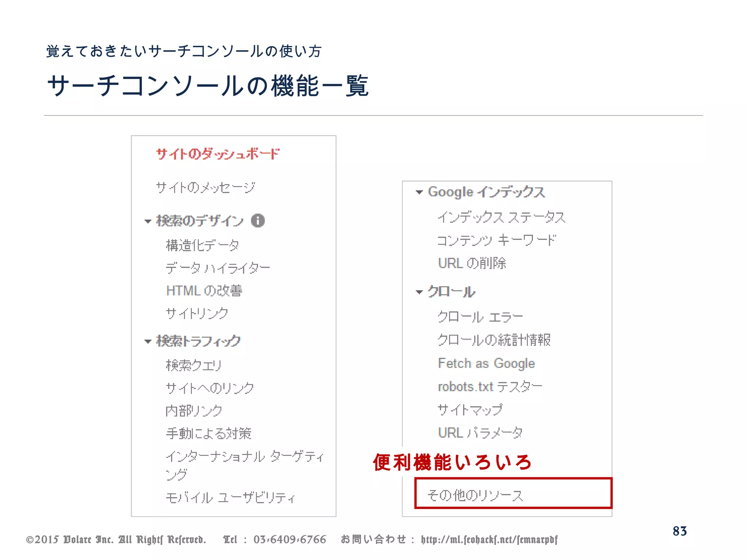Open クロール エラー item
Viewport: 747px width, 560px height.
click(480, 317)
